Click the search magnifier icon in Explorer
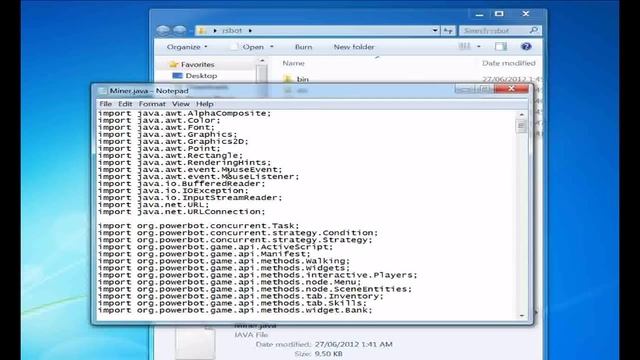The image size is (640, 360). 533,30
